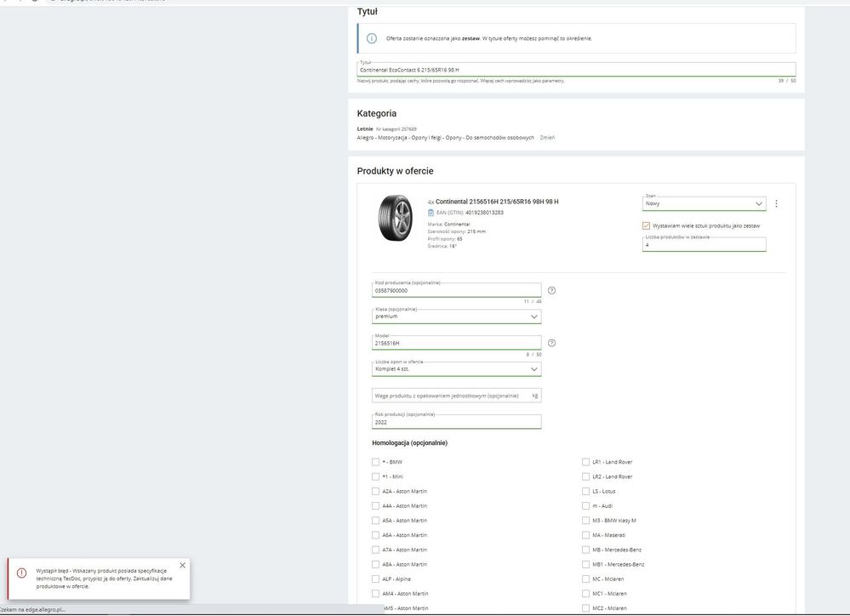The height and width of the screenshot is (616, 850).
Task: Click the 'Marka: Continental' text
Action: [449, 224]
